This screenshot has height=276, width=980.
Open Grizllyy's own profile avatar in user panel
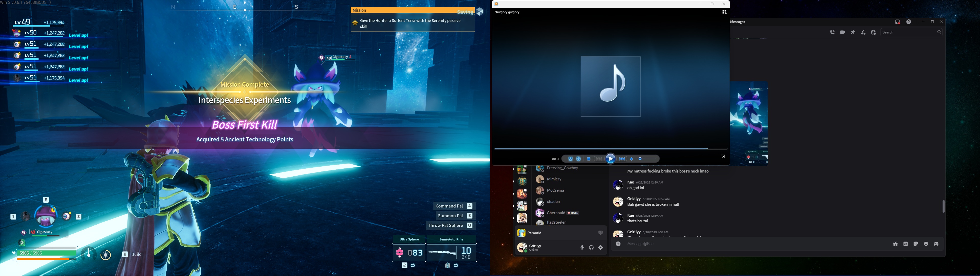click(x=522, y=248)
